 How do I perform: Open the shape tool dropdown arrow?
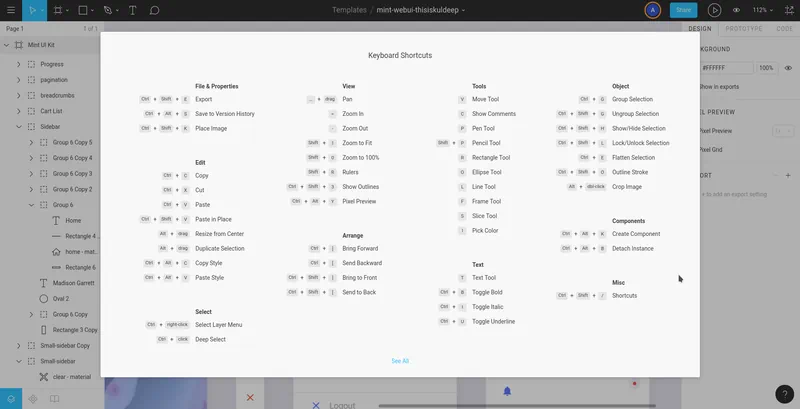click(92, 11)
